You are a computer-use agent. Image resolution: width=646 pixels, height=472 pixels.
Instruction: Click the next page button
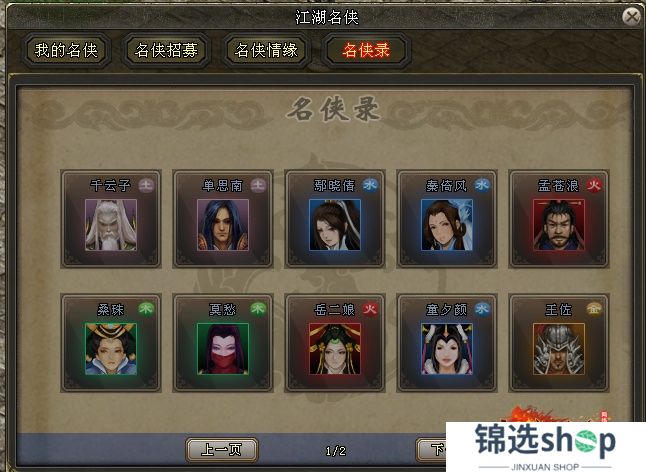(432, 449)
